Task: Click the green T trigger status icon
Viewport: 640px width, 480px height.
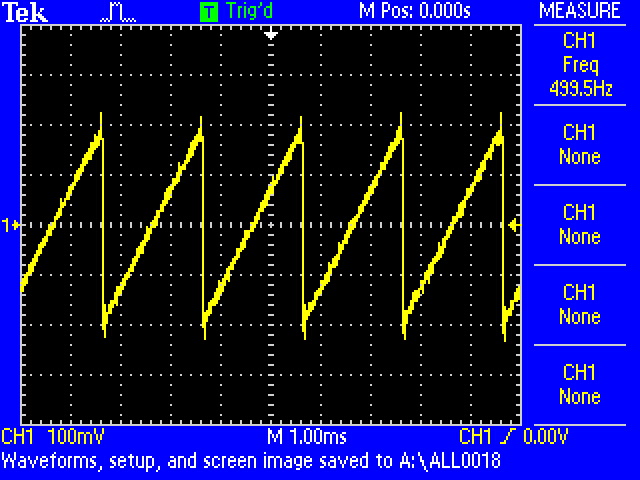Action: (208, 12)
